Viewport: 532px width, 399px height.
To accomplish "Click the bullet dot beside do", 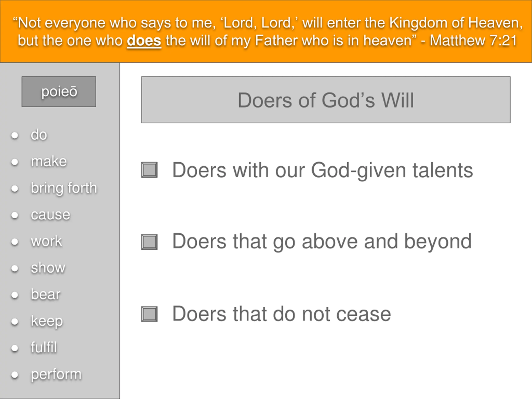I will click(x=15, y=135).
